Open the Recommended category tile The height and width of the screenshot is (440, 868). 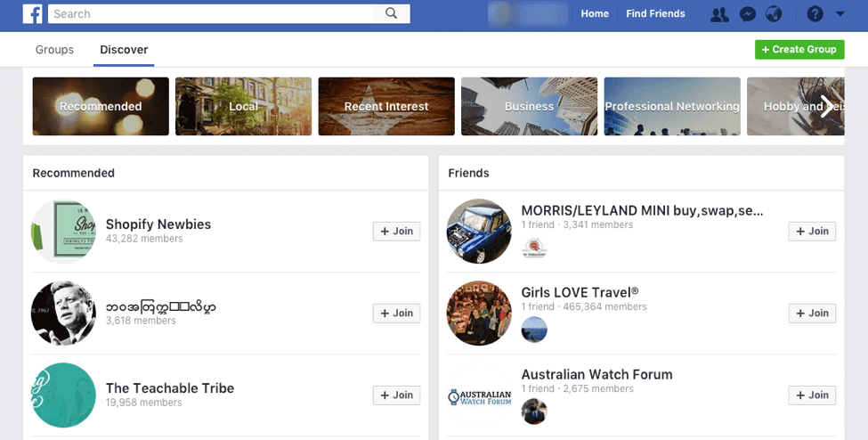[x=101, y=106]
